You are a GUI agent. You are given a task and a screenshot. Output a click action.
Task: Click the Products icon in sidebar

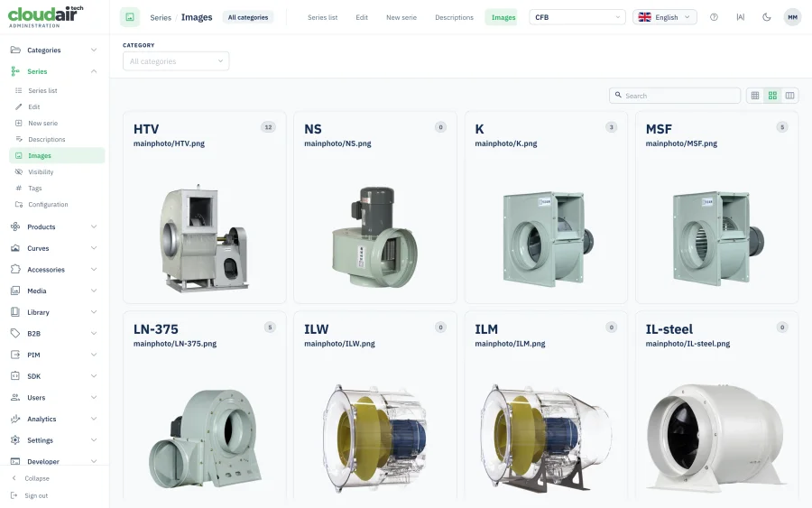click(15, 226)
